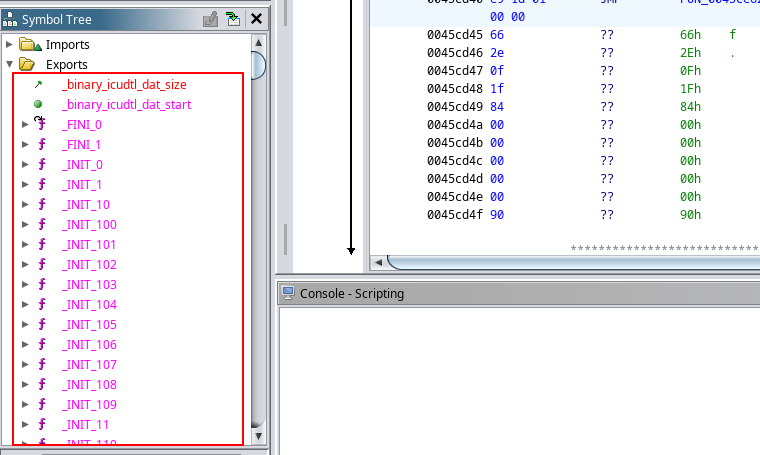Click the Imports folder icon
The image size is (760, 455).
(x=28, y=45)
